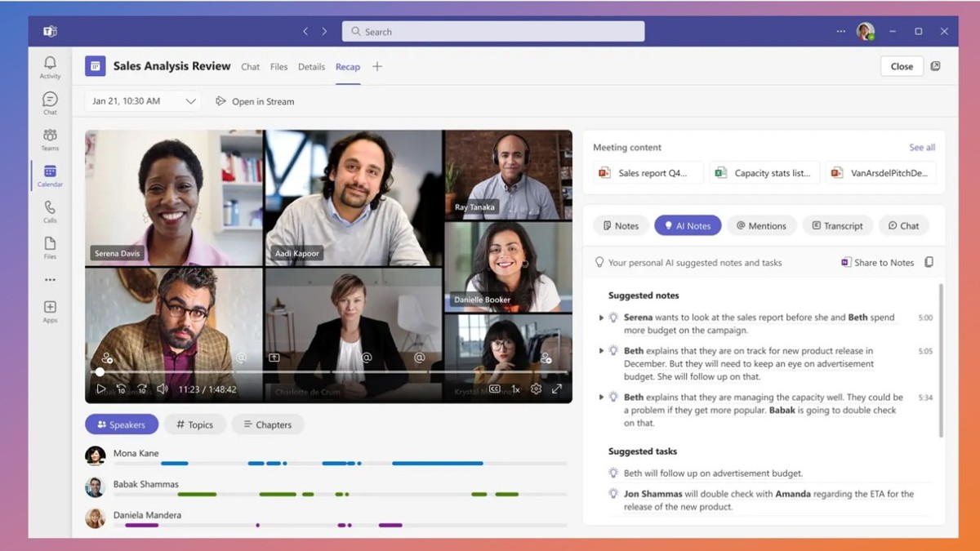Select the Recap tab
The image size is (980, 551).
click(348, 67)
